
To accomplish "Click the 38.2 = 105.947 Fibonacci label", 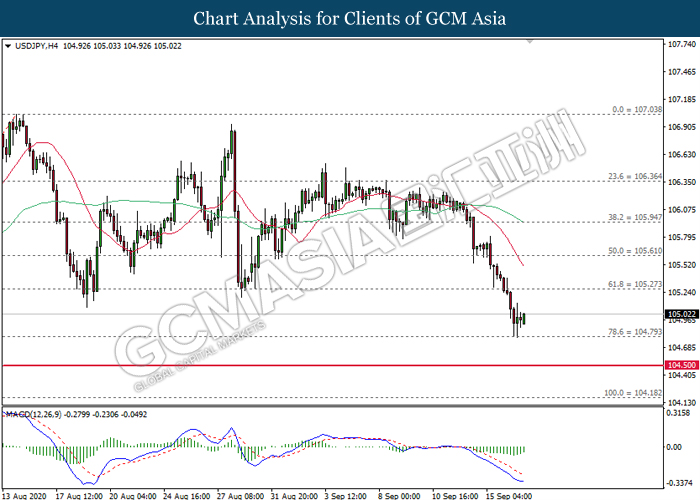I will [x=635, y=217].
